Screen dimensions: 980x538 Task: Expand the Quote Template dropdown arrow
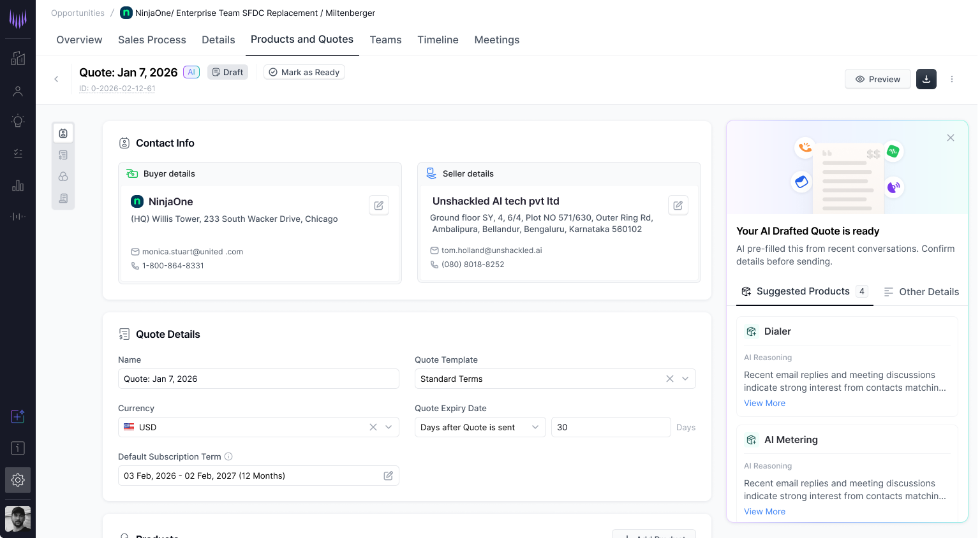point(685,379)
